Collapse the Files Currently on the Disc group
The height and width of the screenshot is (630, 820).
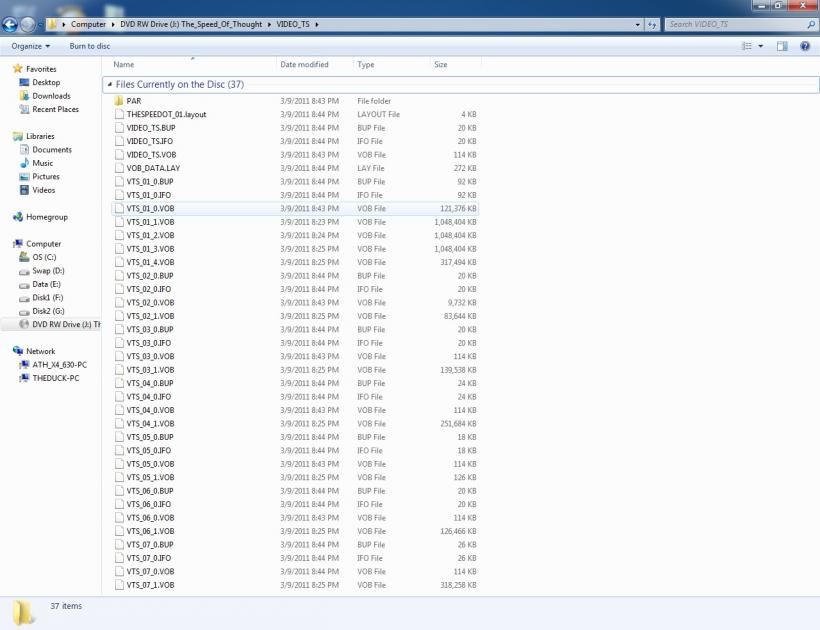(x=109, y=85)
